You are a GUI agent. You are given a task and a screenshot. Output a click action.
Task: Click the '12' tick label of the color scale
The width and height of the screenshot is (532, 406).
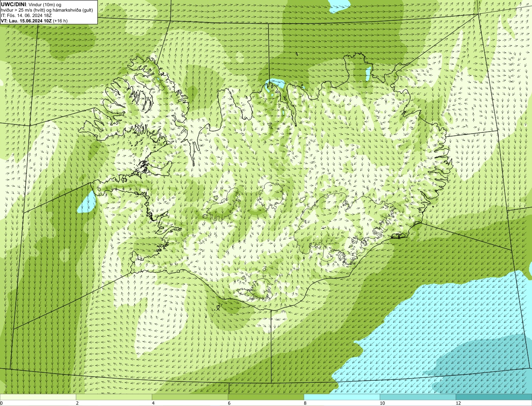pos(458,403)
